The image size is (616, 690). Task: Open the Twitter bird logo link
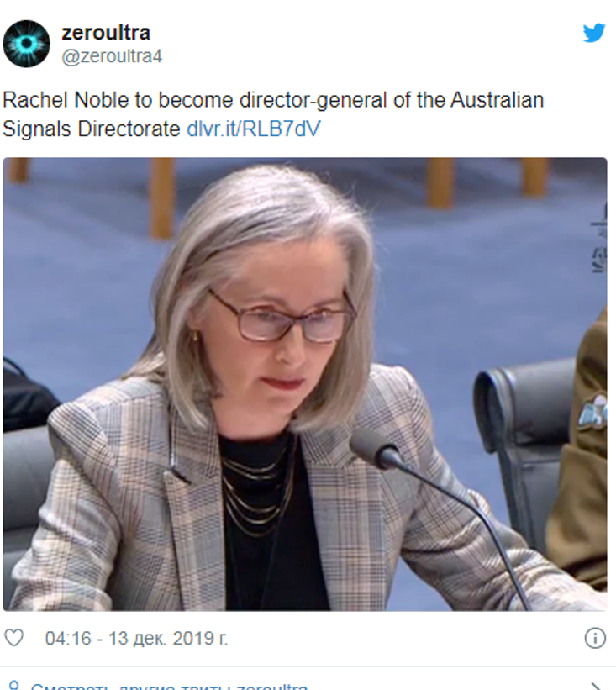594,33
